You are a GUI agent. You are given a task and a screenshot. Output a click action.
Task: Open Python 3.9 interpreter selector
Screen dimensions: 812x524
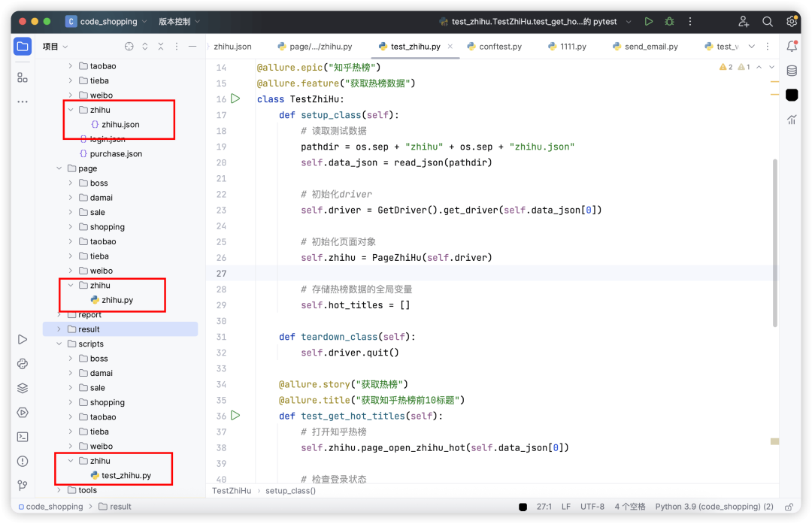pos(714,507)
